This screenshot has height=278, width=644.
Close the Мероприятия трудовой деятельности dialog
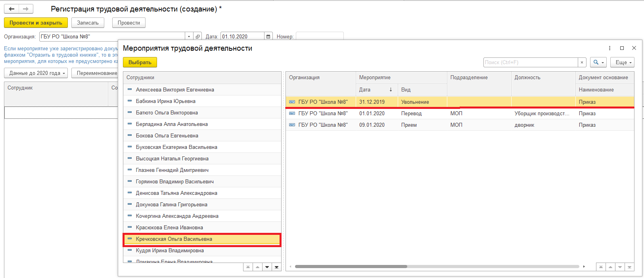tap(634, 48)
